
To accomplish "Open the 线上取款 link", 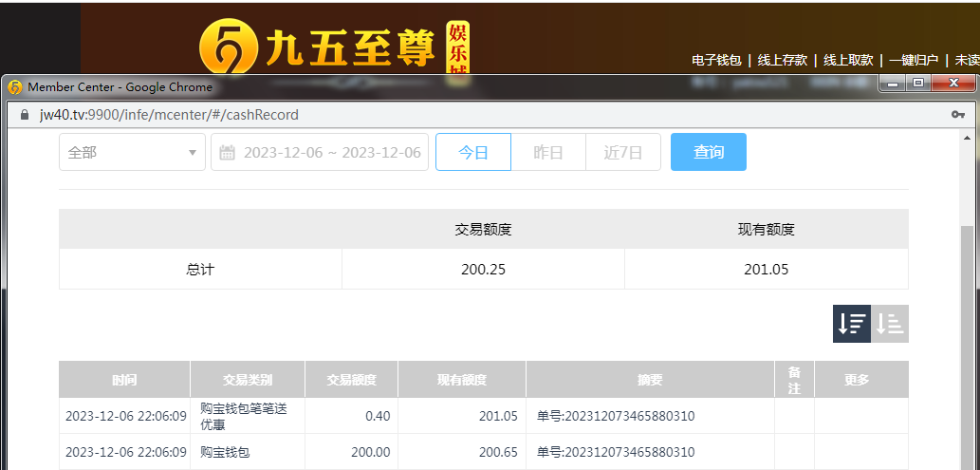I will [847, 60].
